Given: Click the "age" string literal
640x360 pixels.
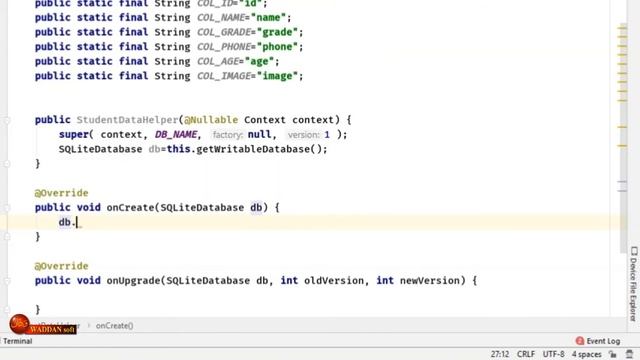Looking at the screenshot, I should click(259, 62).
